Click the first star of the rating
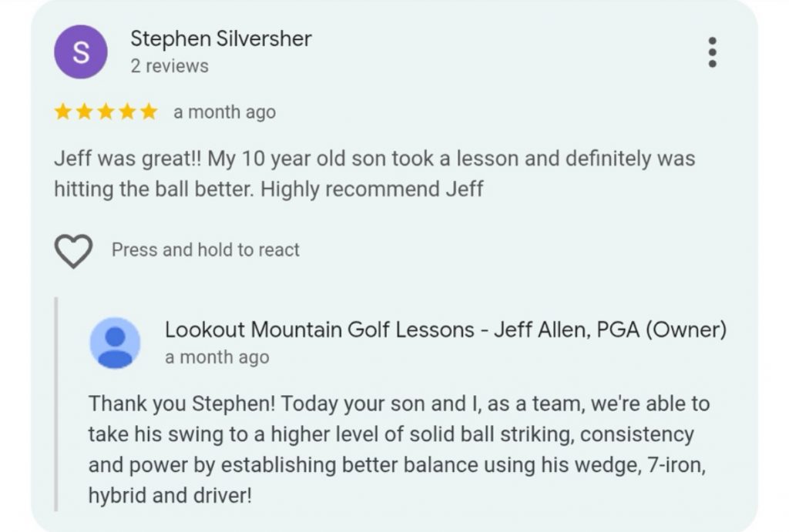 pos(62,112)
